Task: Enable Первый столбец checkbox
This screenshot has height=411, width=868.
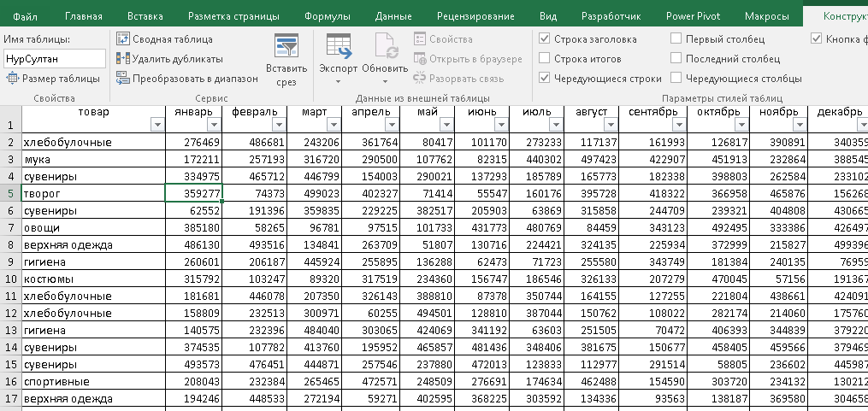Action: click(x=676, y=38)
